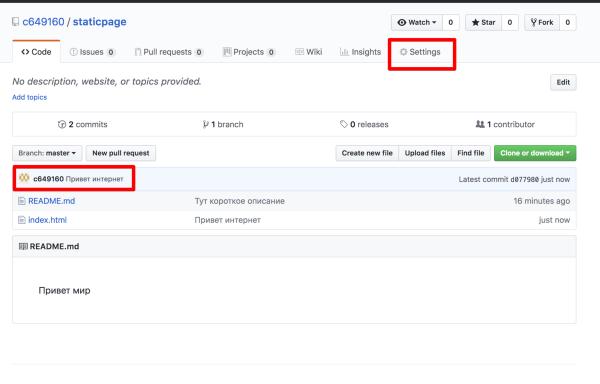Open the latest commit message Привет интернет
The width and height of the screenshot is (600, 384).
95,179
